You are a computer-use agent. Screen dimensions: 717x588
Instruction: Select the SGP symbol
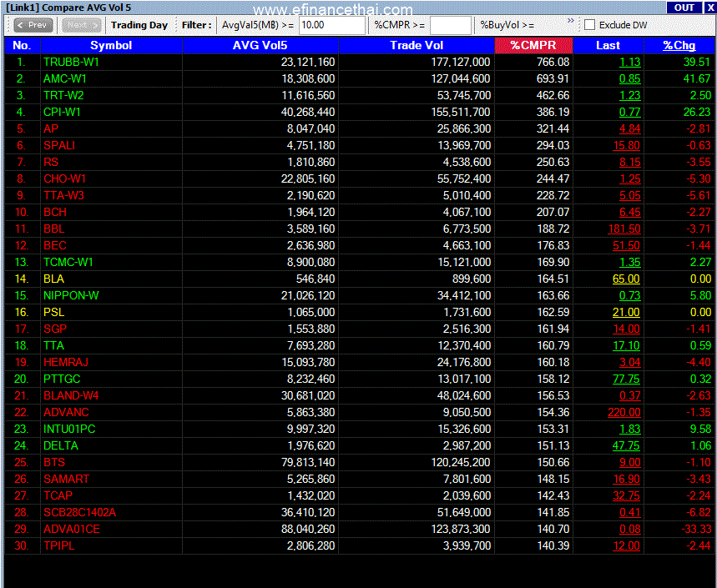point(55,329)
